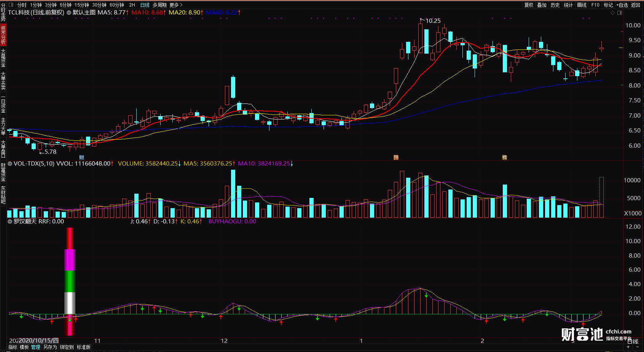644x352 pixels.
Task: Click the 返回 back button
Action: point(635,5)
